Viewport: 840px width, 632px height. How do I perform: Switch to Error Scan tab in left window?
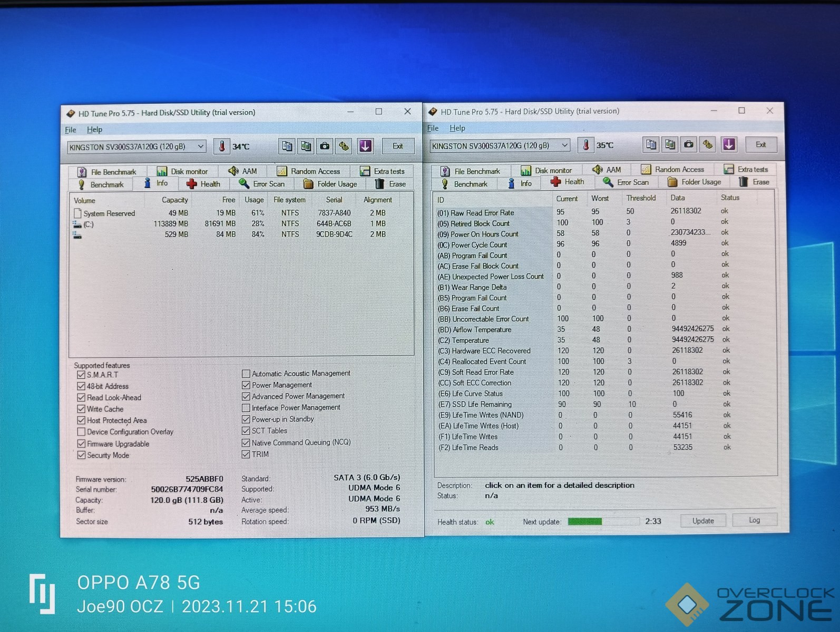tap(262, 184)
